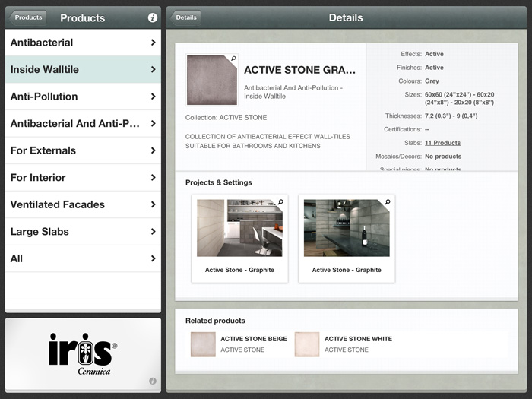532x399 pixels.
Task: Expand the For Interior chevron
Action: 154,177
